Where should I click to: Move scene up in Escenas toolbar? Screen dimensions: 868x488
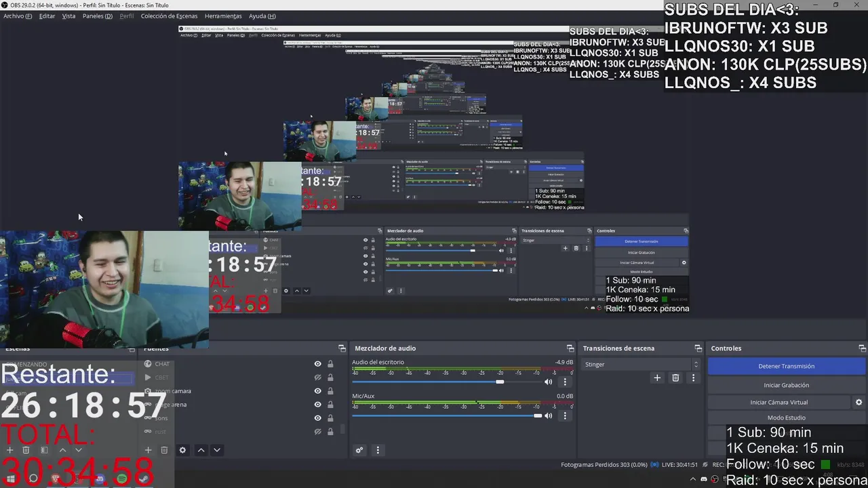tap(62, 450)
